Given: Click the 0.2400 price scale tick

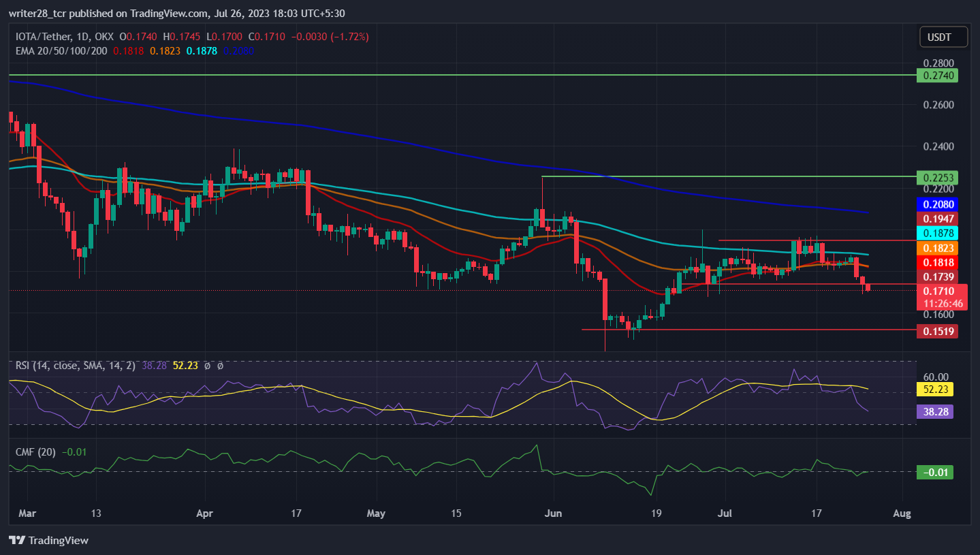Looking at the screenshot, I should tap(938, 146).
